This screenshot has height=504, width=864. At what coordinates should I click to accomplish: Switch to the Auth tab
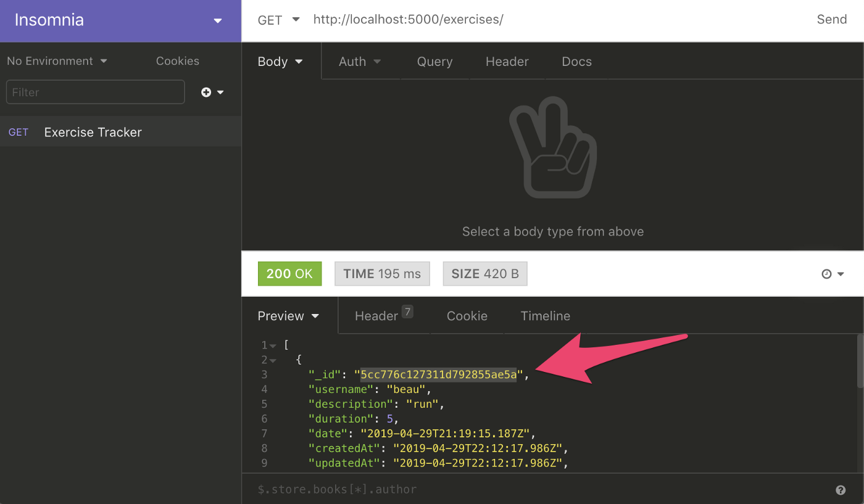360,62
